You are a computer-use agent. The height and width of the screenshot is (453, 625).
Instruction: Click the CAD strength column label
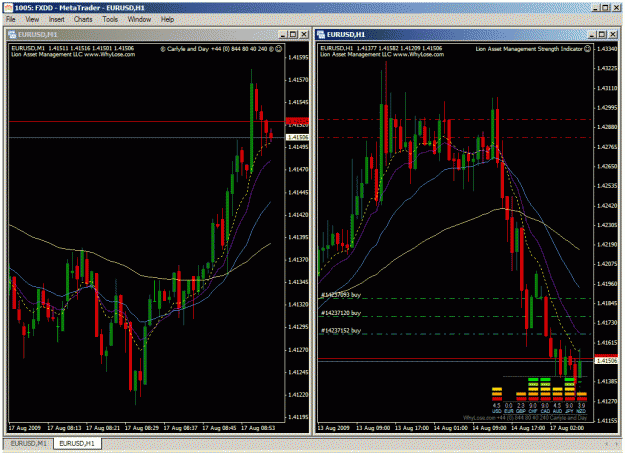(x=545, y=411)
